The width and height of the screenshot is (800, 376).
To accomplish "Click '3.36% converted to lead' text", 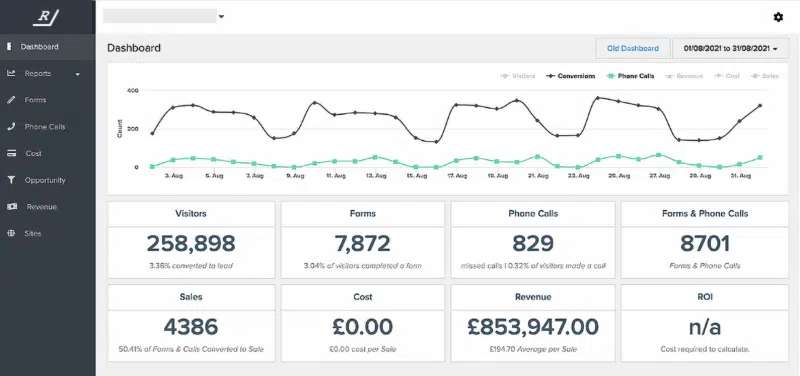I will coord(191,266).
